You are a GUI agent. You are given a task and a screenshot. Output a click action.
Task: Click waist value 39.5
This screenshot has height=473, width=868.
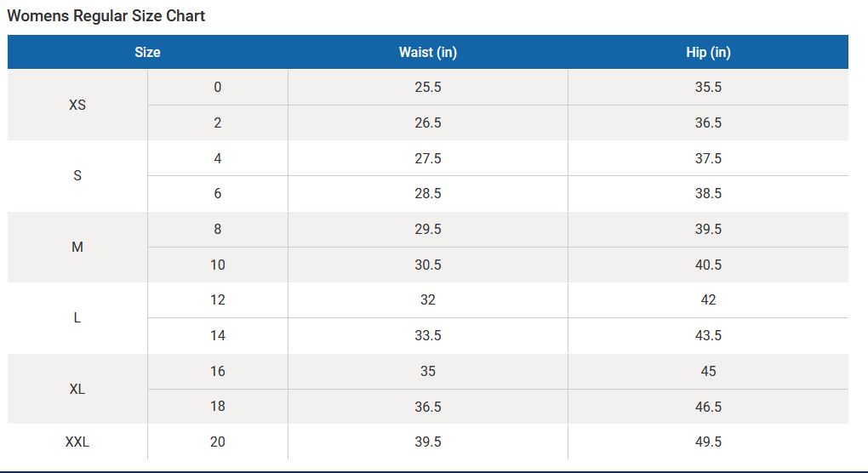pyautogui.click(x=428, y=442)
